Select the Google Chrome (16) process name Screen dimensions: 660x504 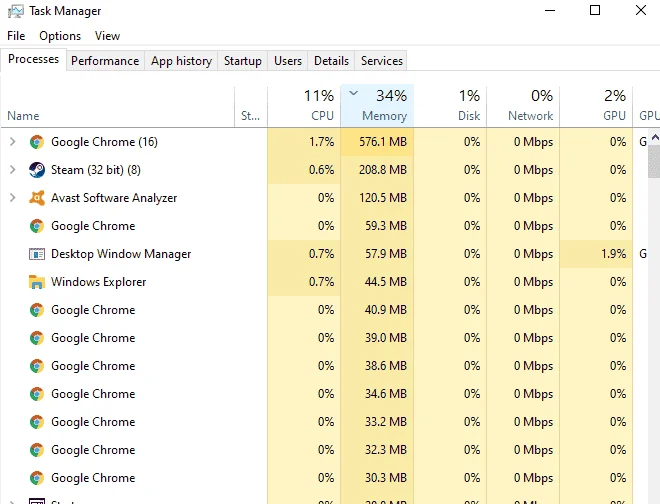click(104, 142)
